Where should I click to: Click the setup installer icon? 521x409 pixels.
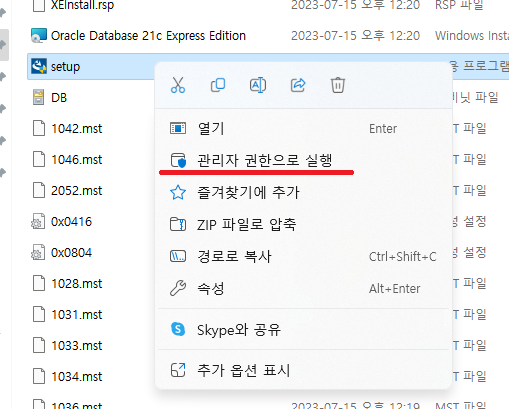(39, 66)
